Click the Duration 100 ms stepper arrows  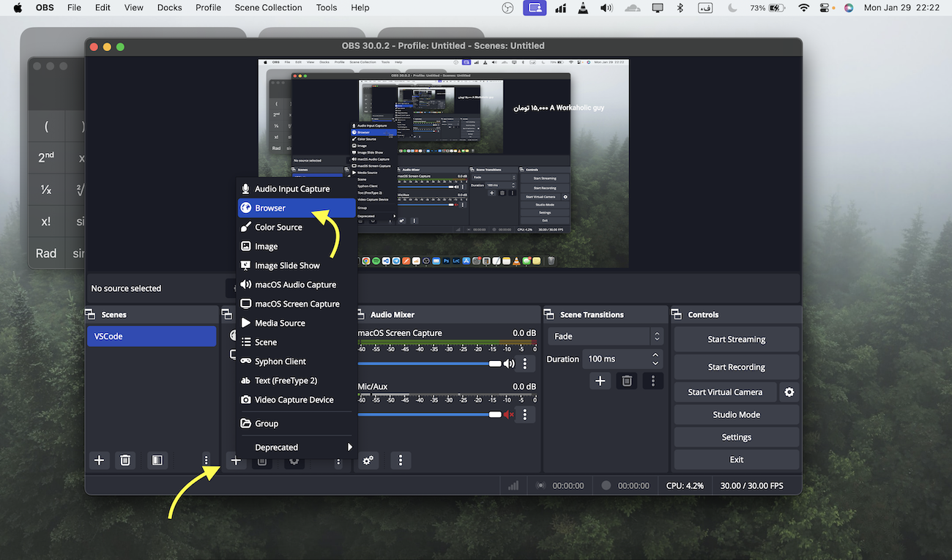click(x=655, y=359)
